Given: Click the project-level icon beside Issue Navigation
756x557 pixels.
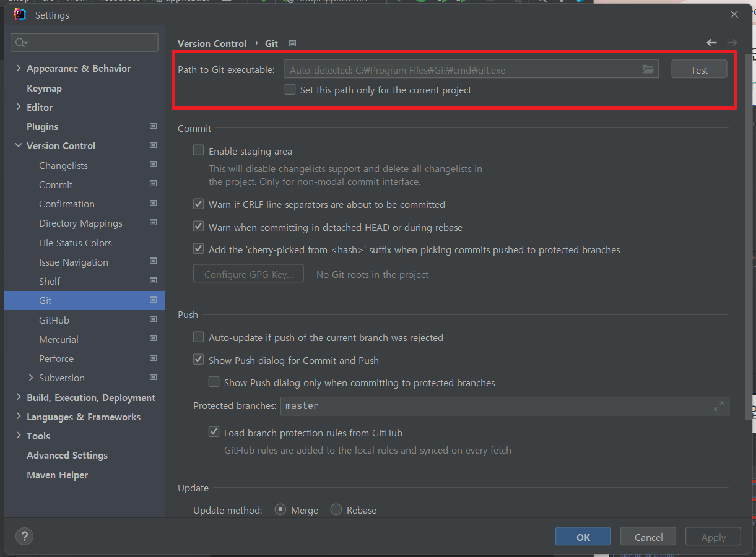Looking at the screenshot, I should pos(153,261).
